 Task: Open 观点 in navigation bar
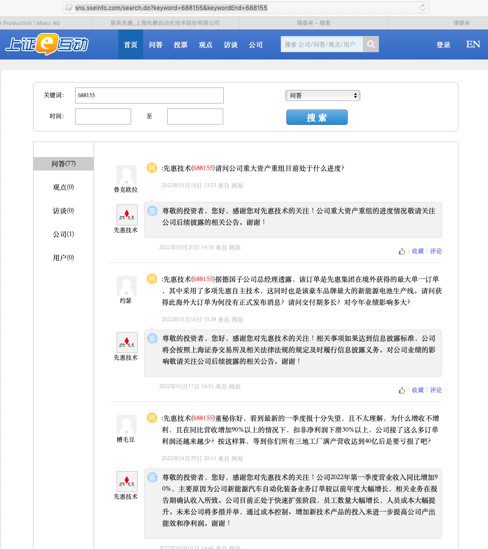pos(205,44)
